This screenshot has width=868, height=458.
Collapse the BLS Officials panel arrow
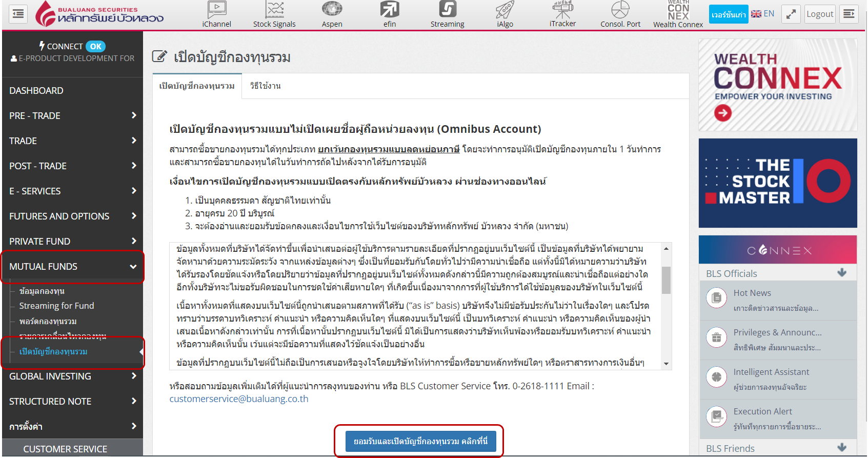point(841,273)
